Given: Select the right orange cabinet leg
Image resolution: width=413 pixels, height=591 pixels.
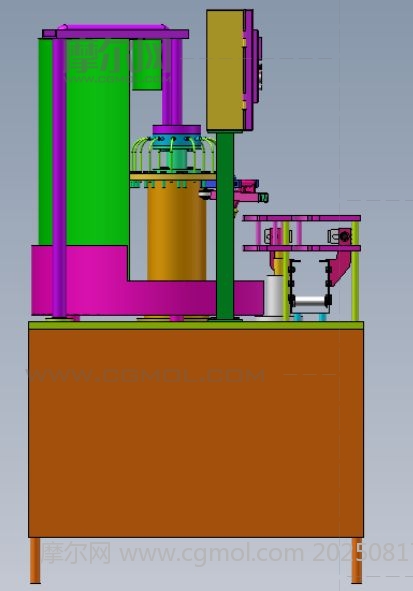Looking at the screenshot, I should [357, 560].
